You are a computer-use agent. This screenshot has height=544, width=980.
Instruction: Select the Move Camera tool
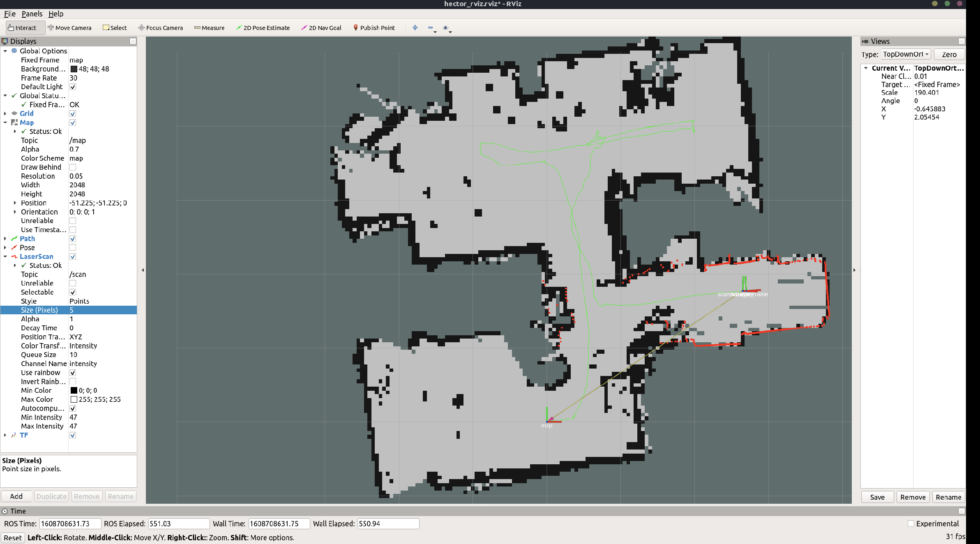click(69, 28)
